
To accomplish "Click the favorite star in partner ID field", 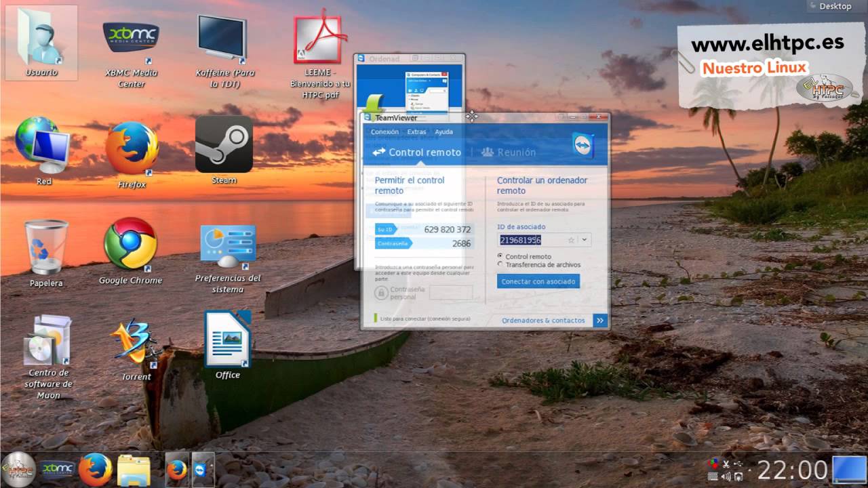I will 571,240.
